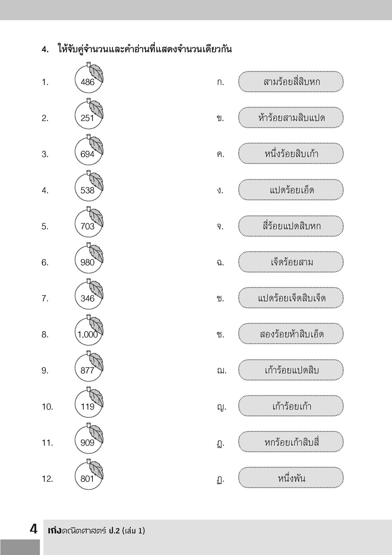The height and width of the screenshot is (555, 392).
Task: Select the apple showing 251
Action: [x=88, y=117]
